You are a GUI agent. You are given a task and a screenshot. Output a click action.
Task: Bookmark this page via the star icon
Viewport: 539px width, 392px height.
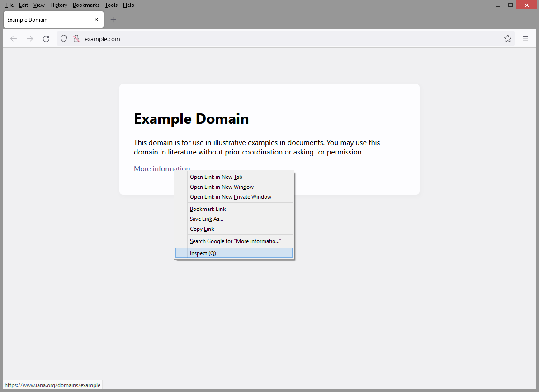point(507,38)
